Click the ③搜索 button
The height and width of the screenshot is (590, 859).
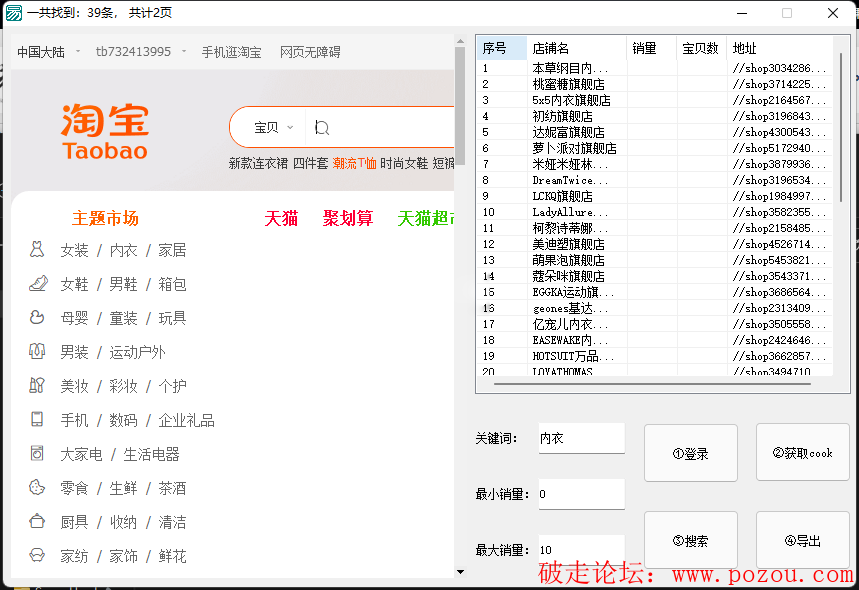[x=691, y=540]
